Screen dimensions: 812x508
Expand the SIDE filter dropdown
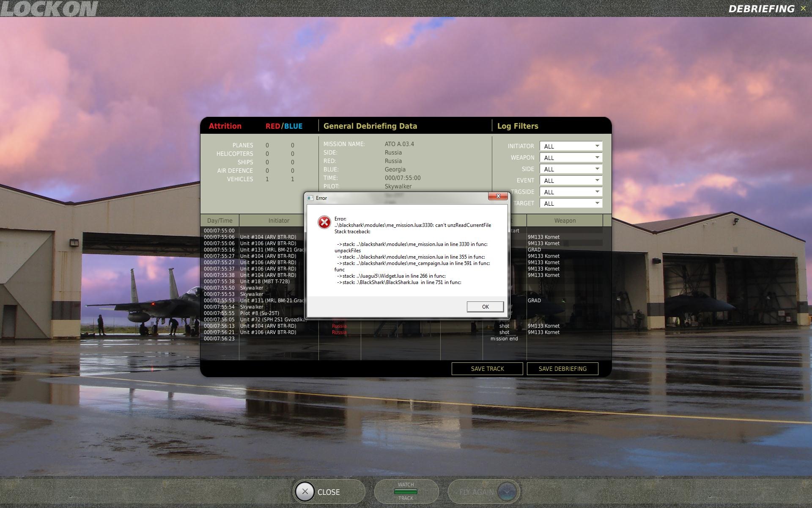pos(571,169)
